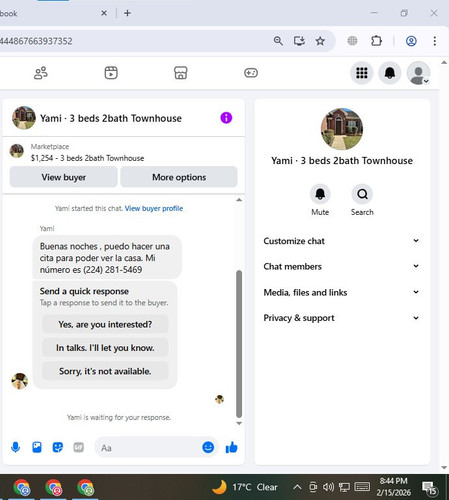Click the second Chrome taskbar icon

coord(54,487)
